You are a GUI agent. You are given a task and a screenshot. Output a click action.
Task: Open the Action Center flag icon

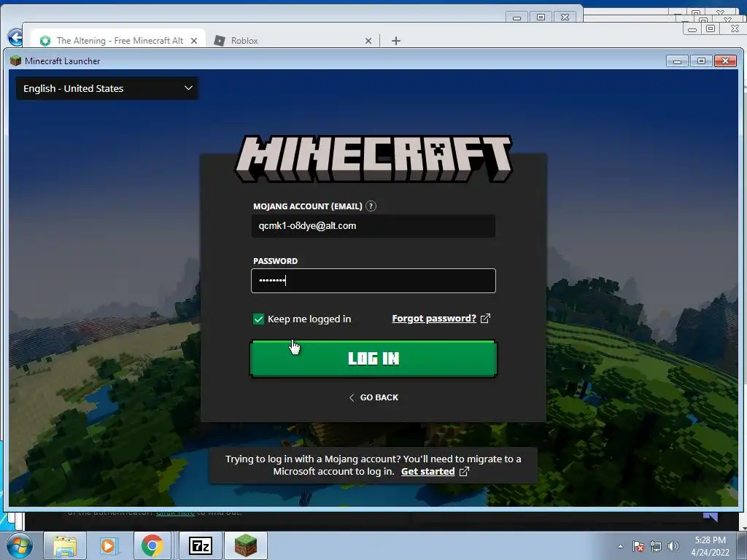pos(638,546)
